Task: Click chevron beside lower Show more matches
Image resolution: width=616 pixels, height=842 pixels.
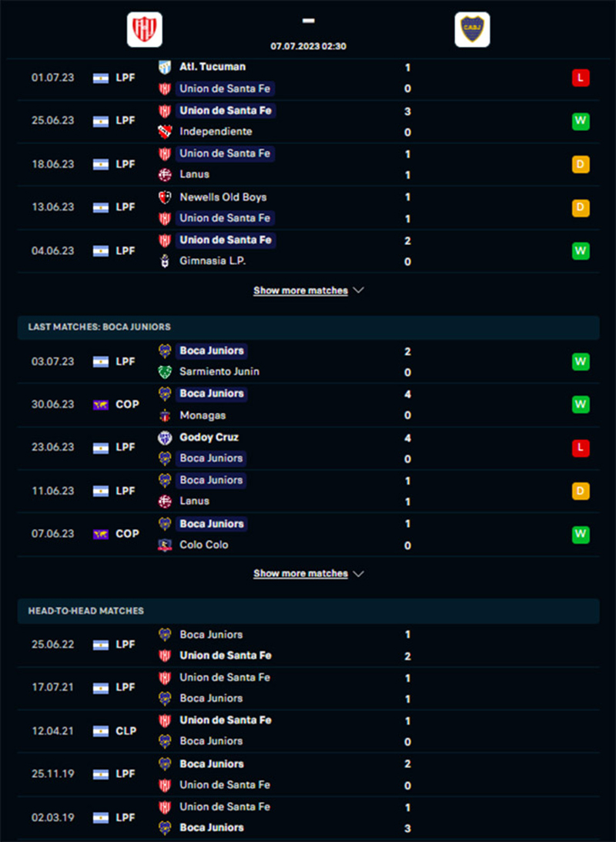Action: pos(359,573)
